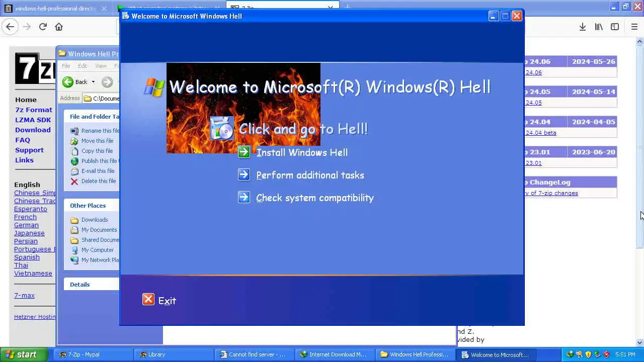Image resolution: width=644 pixels, height=362 pixels.
Task: Click the browser vertical scrollbar up arrow
Action: point(640,41)
